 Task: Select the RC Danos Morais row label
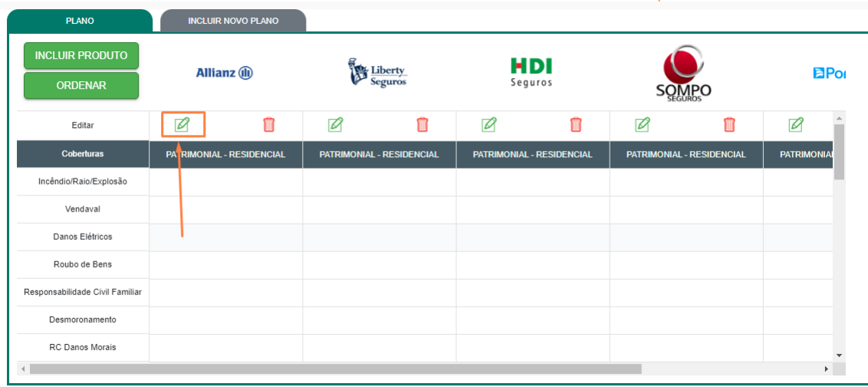(x=83, y=347)
